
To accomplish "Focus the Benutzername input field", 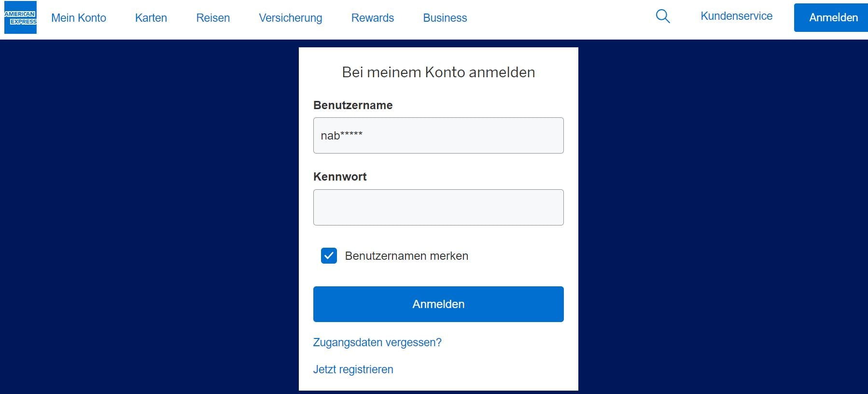I will [438, 136].
